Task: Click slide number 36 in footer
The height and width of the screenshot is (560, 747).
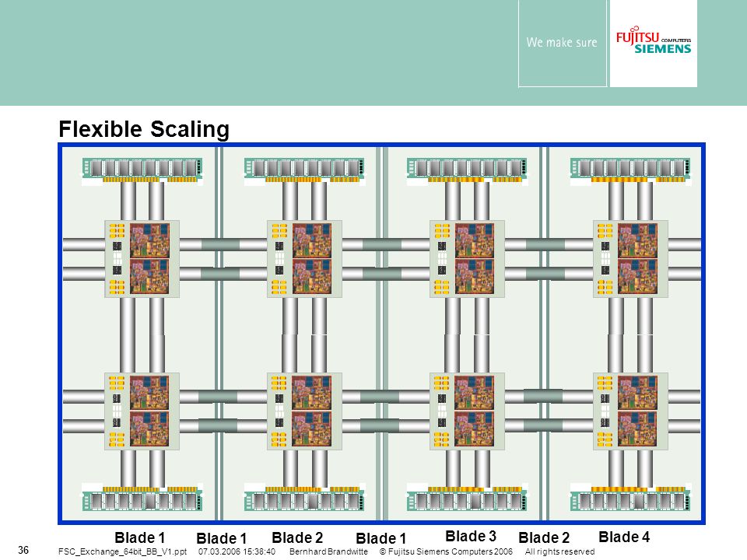Action: coord(23,550)
